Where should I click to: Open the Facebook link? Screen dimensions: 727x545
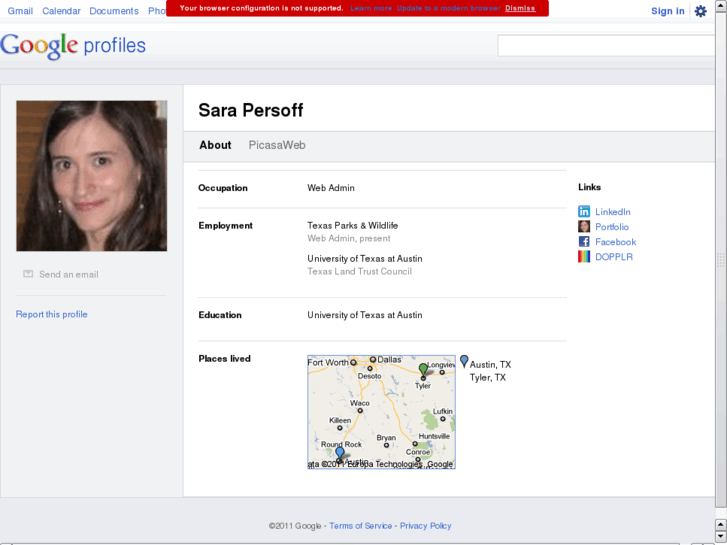point(615,242)
